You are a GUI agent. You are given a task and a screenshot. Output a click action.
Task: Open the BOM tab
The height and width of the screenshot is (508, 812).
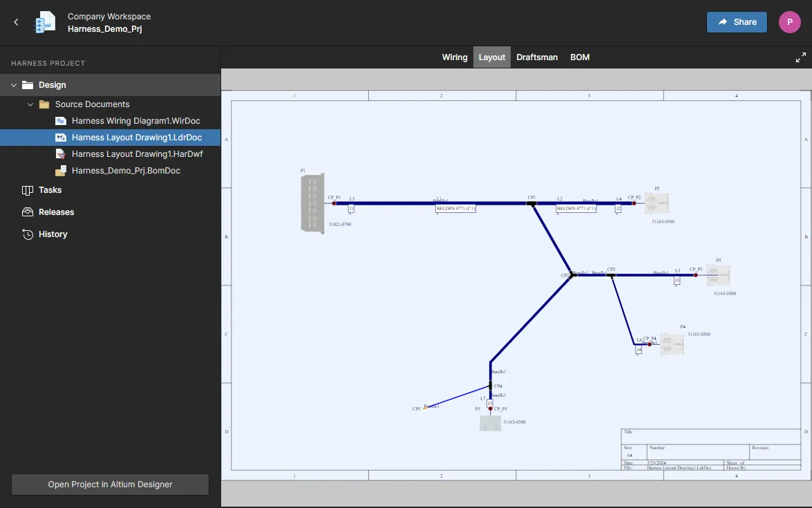(580, 57)
